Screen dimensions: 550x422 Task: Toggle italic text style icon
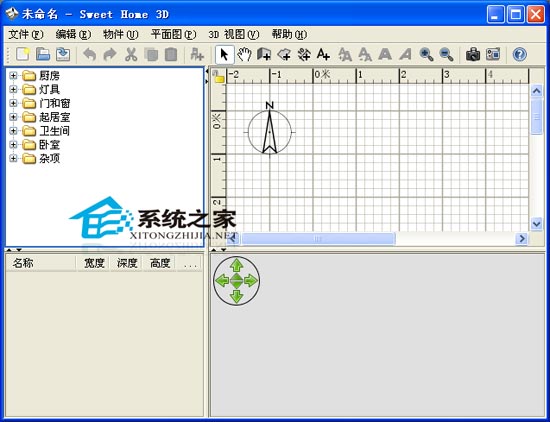(405, 54)
